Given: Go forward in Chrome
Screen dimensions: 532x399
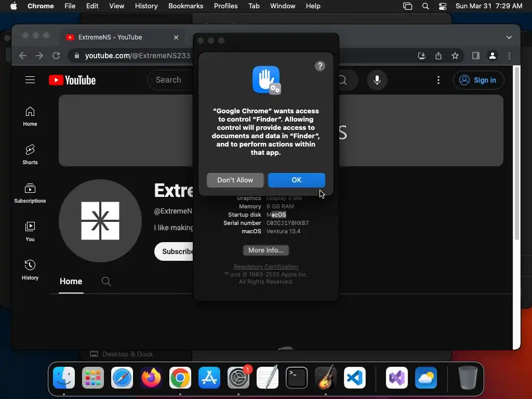Looking at the screenshot, I should click(x=39, y=56).
